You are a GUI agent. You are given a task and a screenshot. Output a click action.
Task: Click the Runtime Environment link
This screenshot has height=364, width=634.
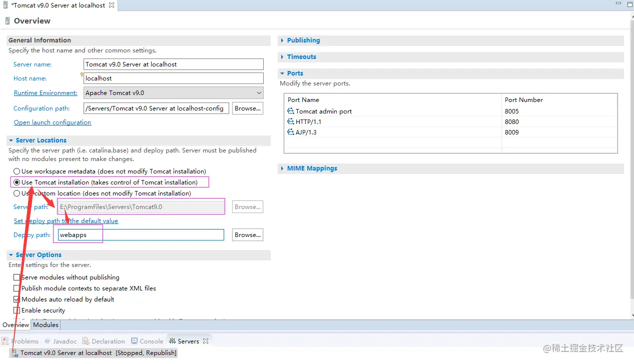pos(46,92)
